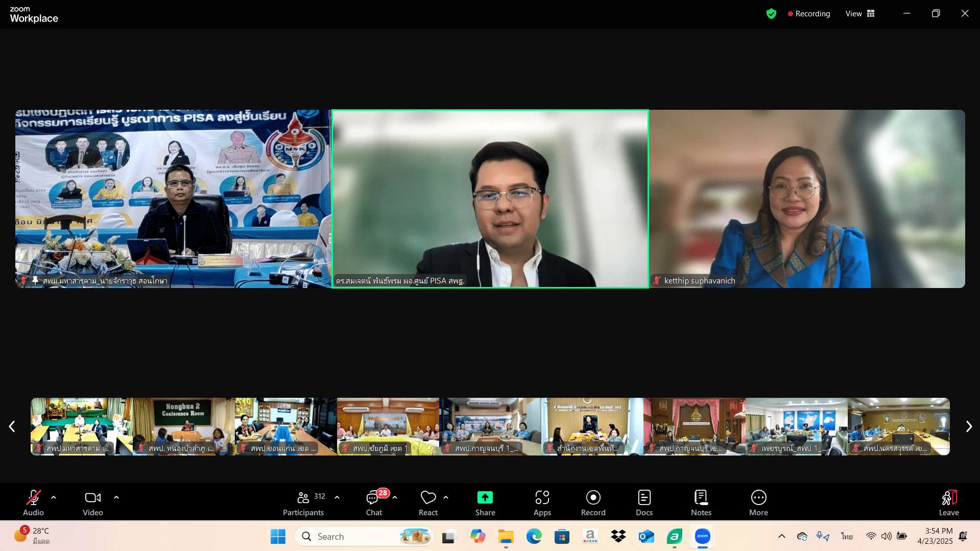
Task: Open the clock showing 3:54 PM
Action: (935, 536)
